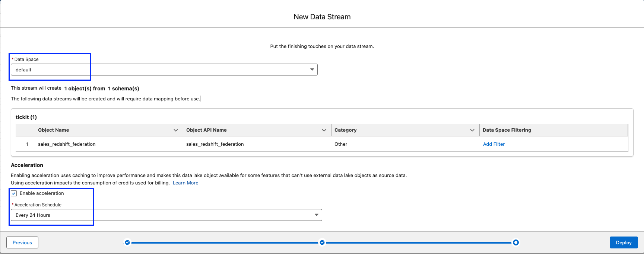
Task: Open the Data Space combo box
Action: click(x=164, y=70)
